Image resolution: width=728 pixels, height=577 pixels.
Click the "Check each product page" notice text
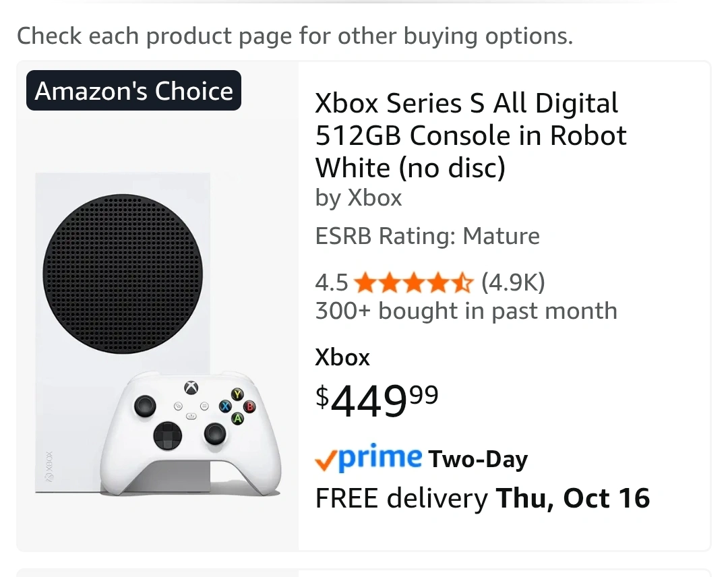click(x=295, y=36)
